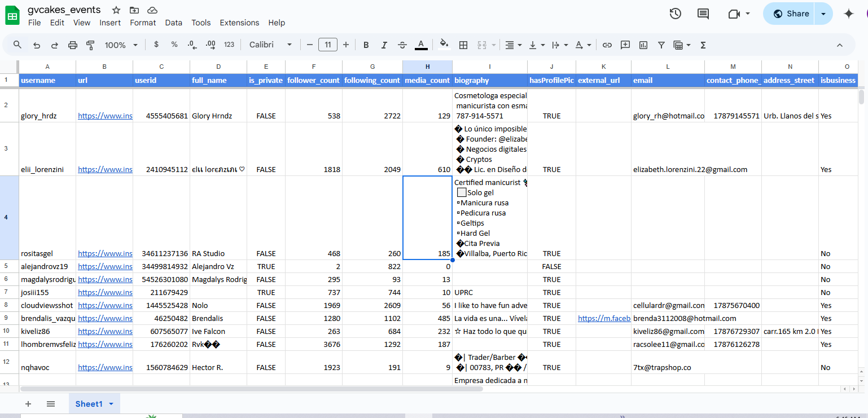Click the horizontal scrollbar

(252, 389)
